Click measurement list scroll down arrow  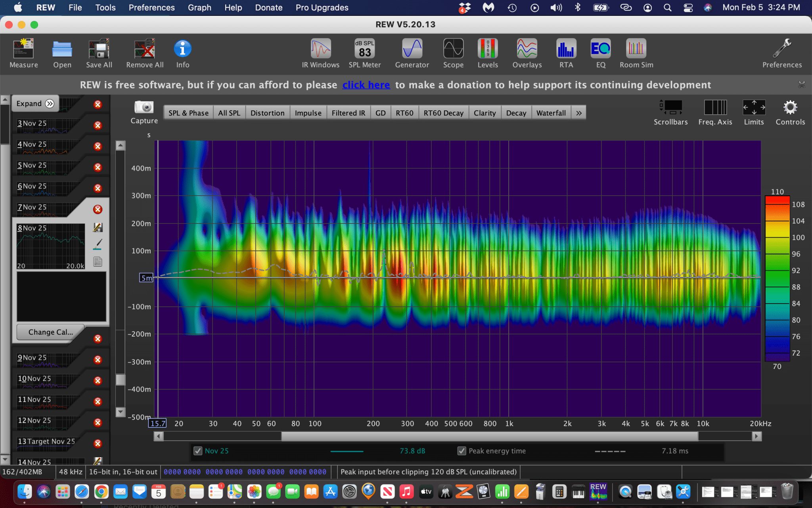pyautogui.click(x=5, y=460)
